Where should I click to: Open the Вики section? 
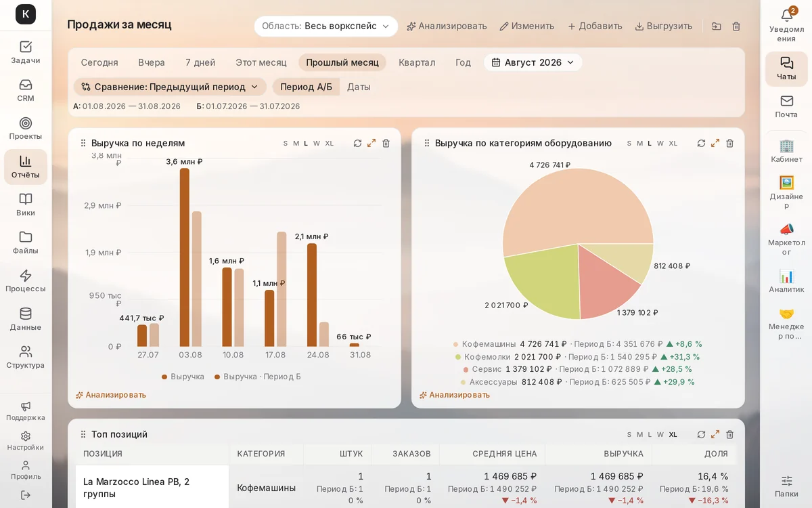click(x=26, y=205)
